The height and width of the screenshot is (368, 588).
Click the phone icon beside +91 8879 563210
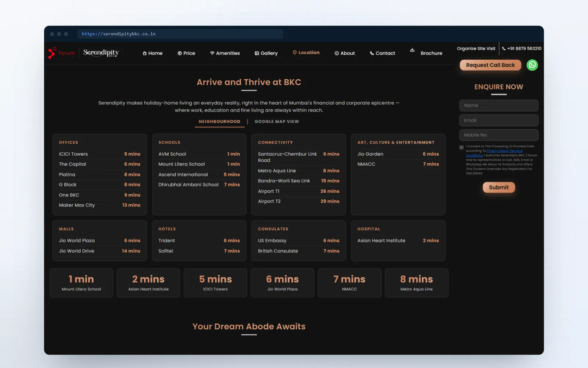[x=504, y=49]
